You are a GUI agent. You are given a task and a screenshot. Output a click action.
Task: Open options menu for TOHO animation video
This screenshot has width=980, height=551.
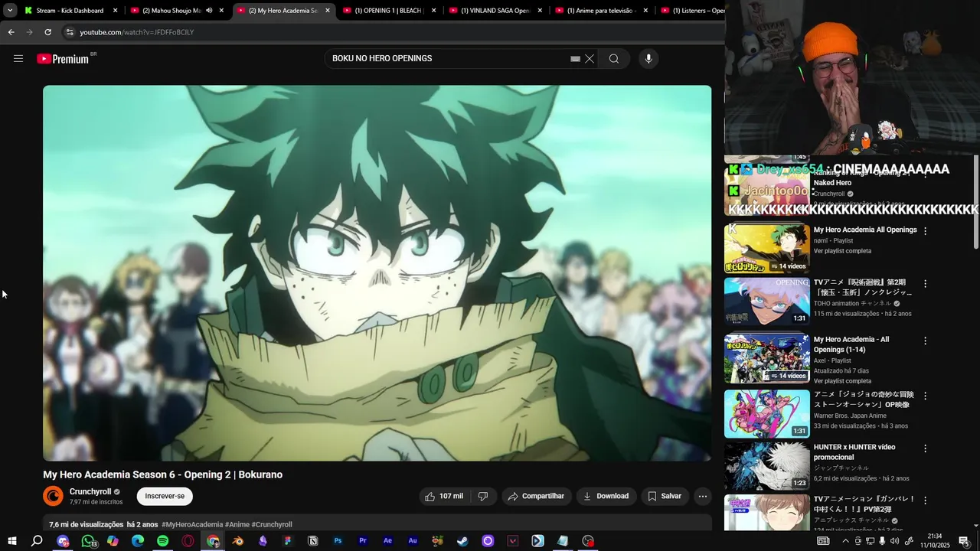(x=925, y=283)
